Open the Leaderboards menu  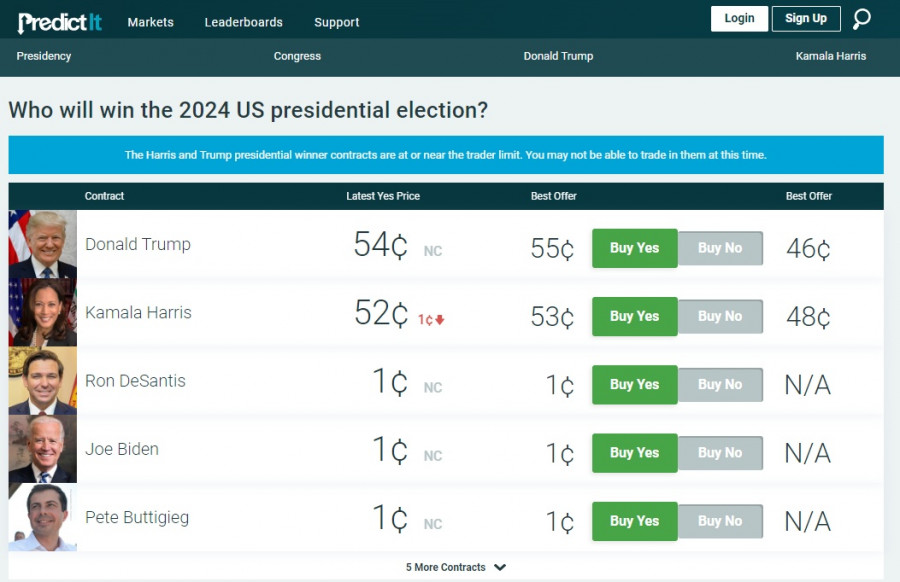[243, 22]
